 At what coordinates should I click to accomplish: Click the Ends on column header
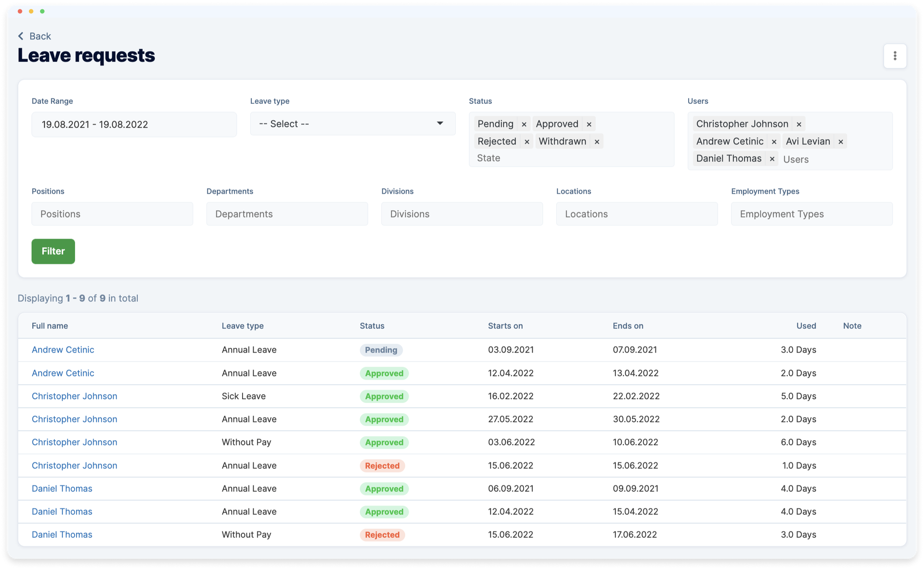click(628, 326)
